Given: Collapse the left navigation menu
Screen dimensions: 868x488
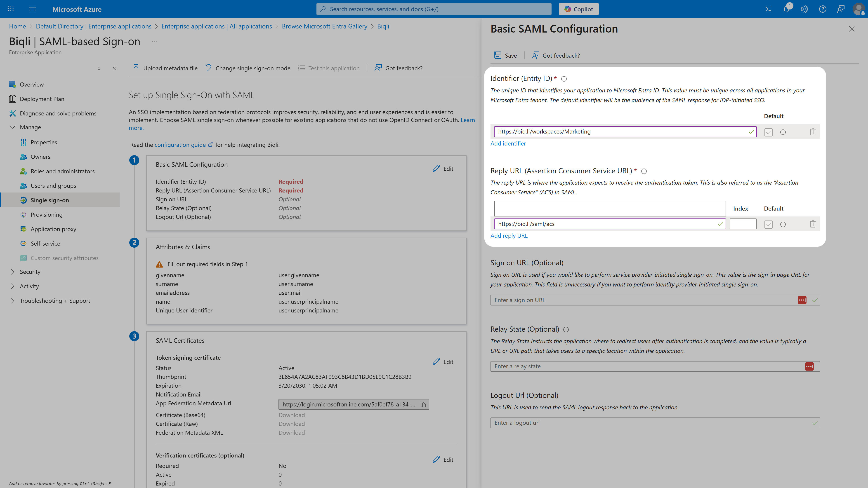Looking at the screenshot, I should click(x=115, y=68).
